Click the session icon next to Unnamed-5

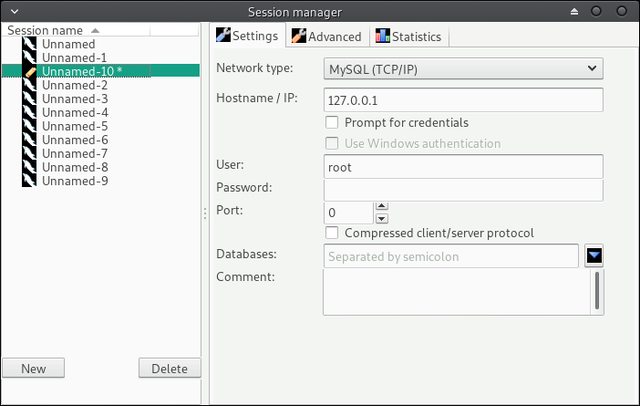point(29,126)
